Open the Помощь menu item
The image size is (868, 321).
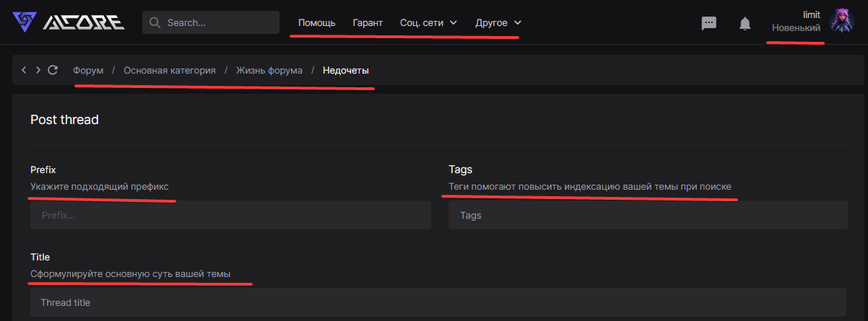(x=316, y=22)
